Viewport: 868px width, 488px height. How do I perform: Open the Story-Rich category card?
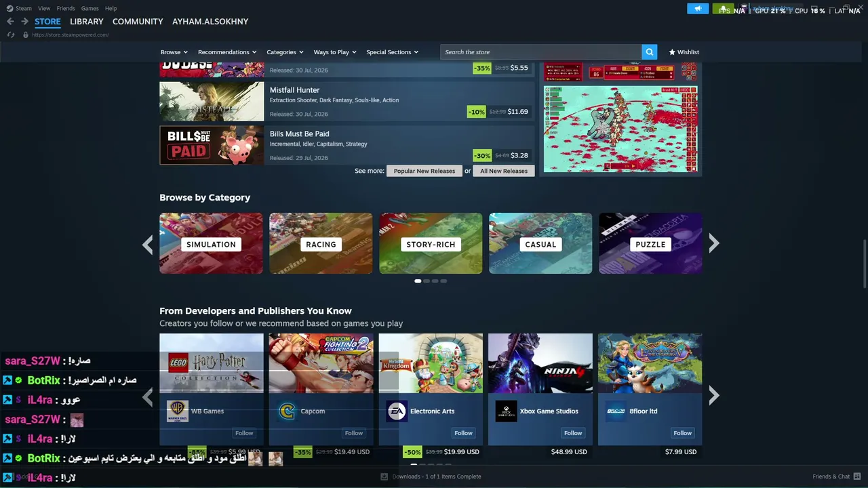pos(431,243)
